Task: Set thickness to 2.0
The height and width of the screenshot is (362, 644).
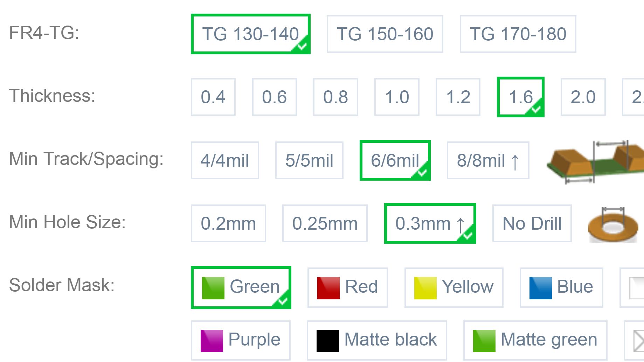Action: tap(583, 97)
